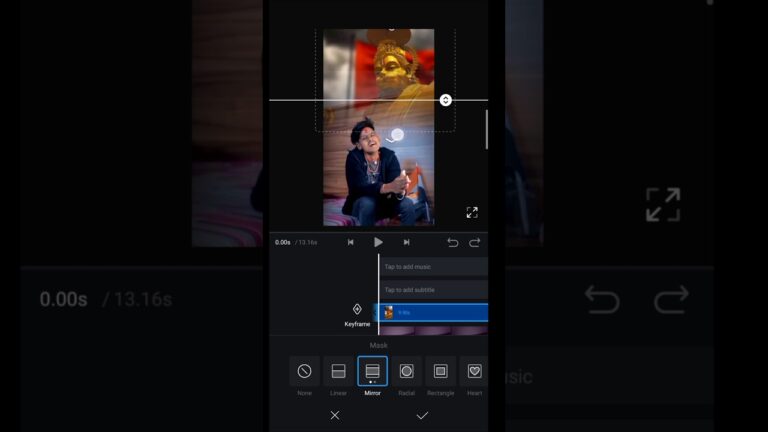768x432 pixels.
Task: Cancel mask with the X icon
Action: (x=335, y=415)
